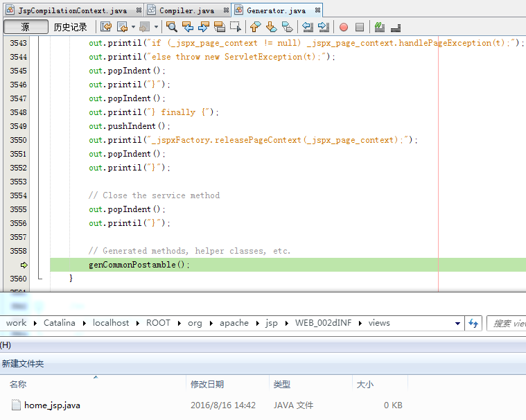526x420 pixels.
Task: Click the greyed Forward navigation icon
Action: click(x=145, y=27)
